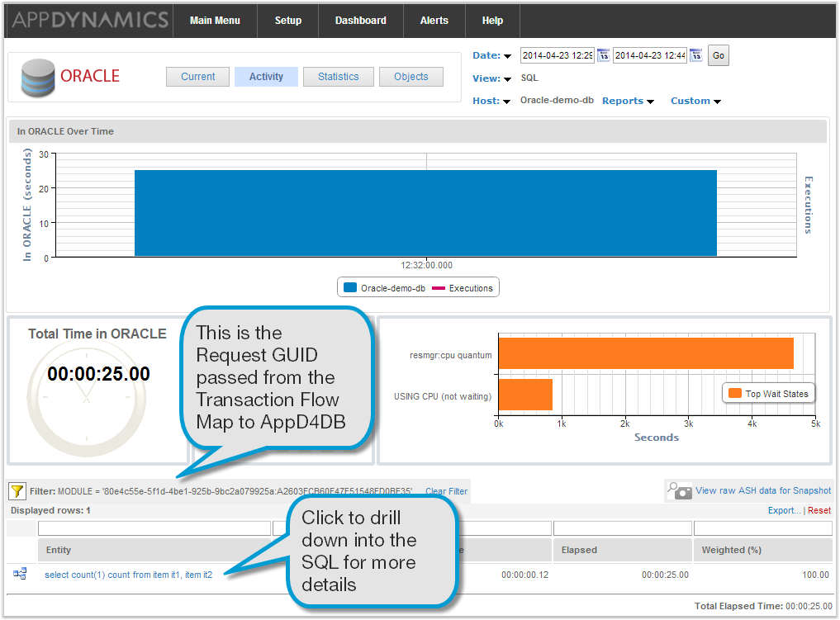Click the Go button
This screenshot has height=620, width=840.
pos(719,55)
